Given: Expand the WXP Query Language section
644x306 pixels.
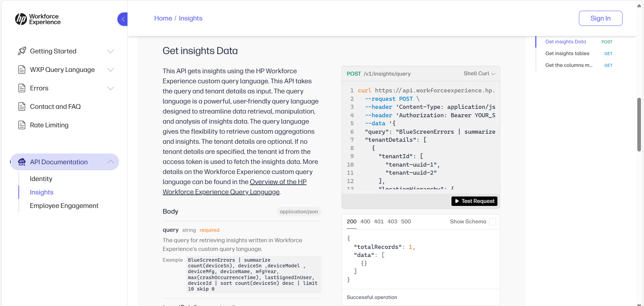Looking at the screenshot, I should (111, 70).
